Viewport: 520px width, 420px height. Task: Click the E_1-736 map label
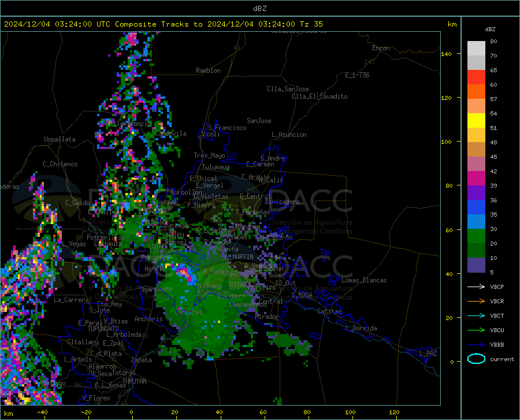click(357, 75)
